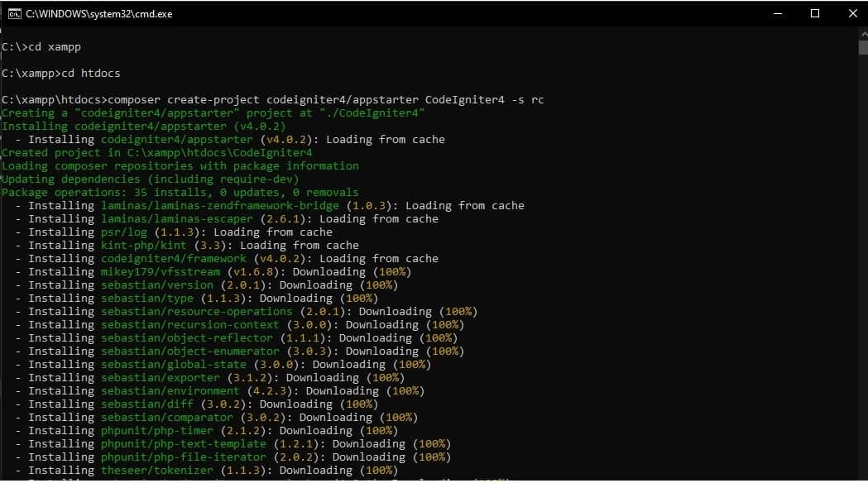Viewport: 868px width, 483px height.
Task: Click version '2.1.2' of phpunit/php-timer
Action: pos(243,432)
